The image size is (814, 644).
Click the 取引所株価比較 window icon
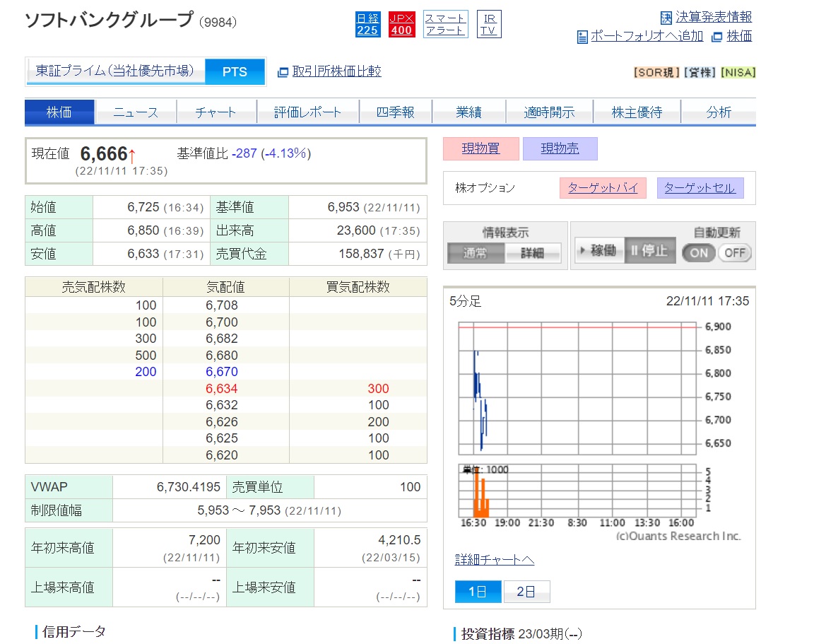[283, 72]
